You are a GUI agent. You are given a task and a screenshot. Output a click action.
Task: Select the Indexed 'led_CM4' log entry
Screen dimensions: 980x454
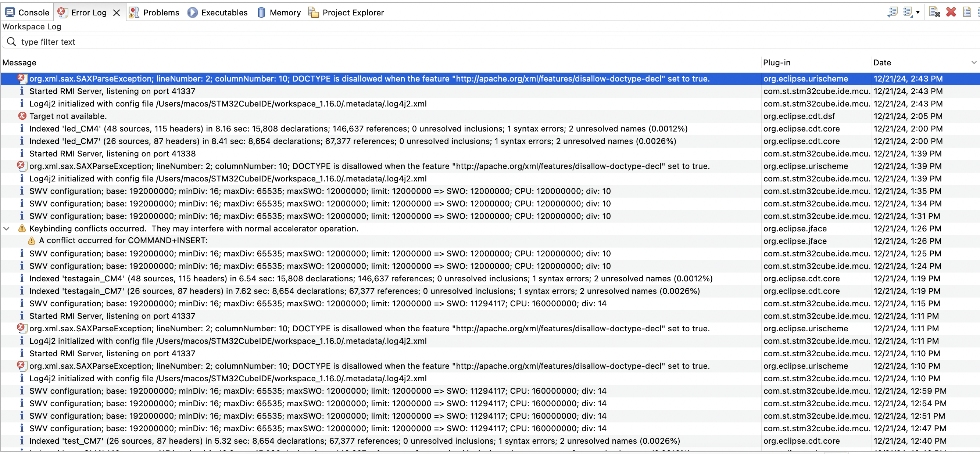[358, 129]
